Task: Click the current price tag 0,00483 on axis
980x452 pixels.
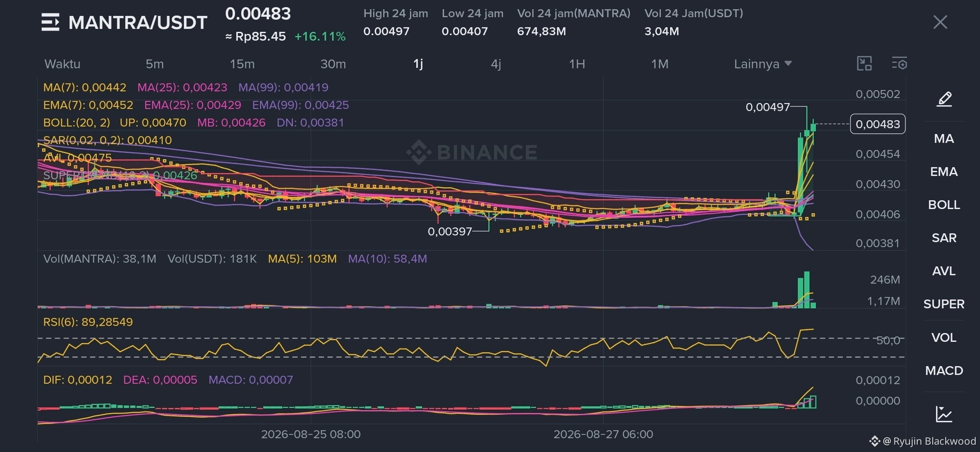Action: click(x=878, y=124)
